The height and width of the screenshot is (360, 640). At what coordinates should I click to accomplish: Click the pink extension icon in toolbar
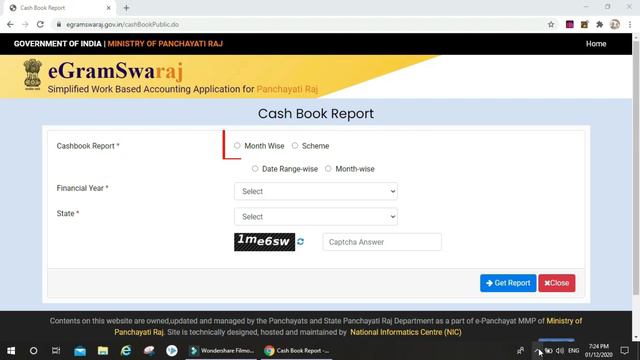tap(570, 24)
